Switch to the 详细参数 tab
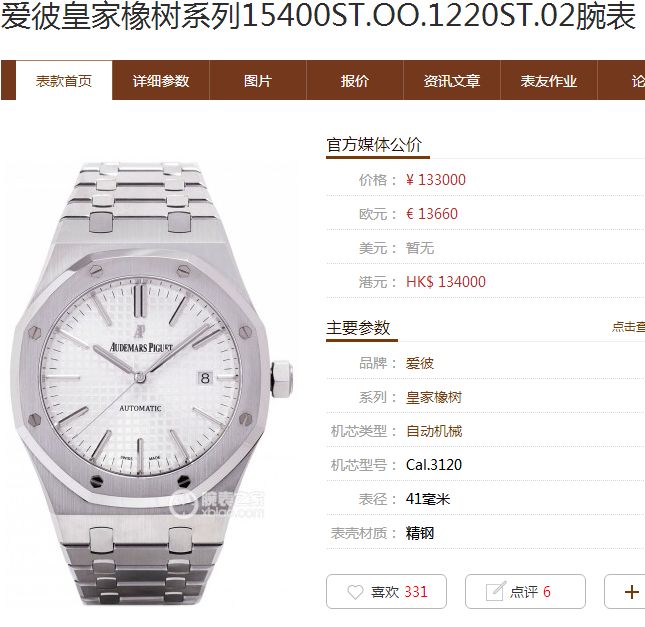 pyautogui.click(x=161, y=81)
